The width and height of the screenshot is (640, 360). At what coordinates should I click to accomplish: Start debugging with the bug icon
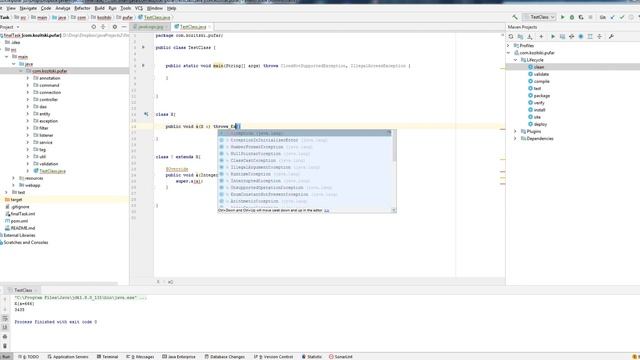[x=572, y=17]
